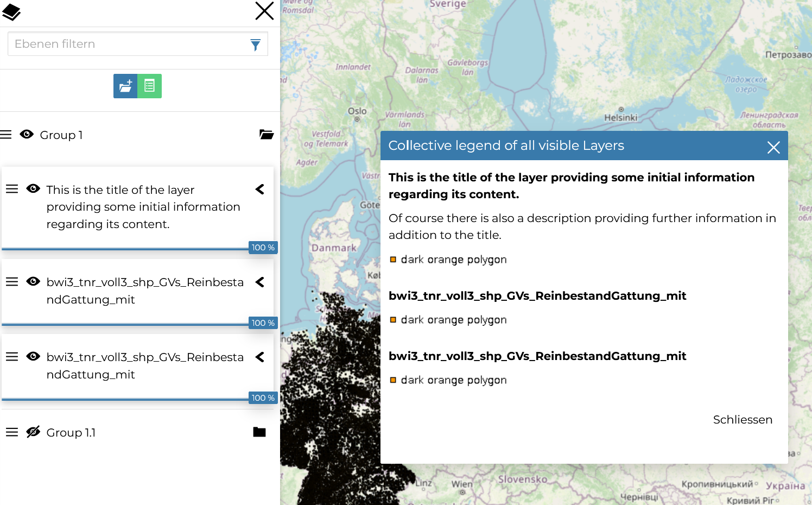This screenshot has height=505, width=812.
Task: Toggle the eye of the second bwi3_tnr_voll3 layer
Action: 33,356
